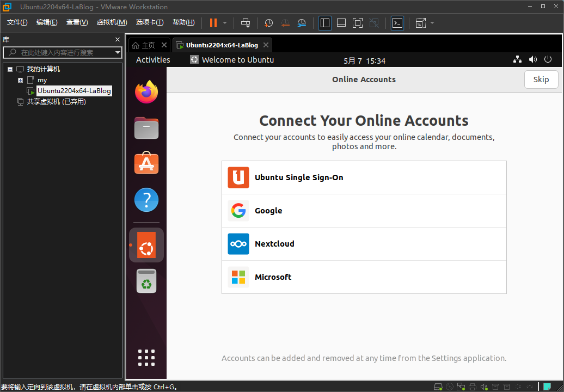Click the Unity mode toolbar icon
Screen dimensions: 564x392
(x=374, y=23)
